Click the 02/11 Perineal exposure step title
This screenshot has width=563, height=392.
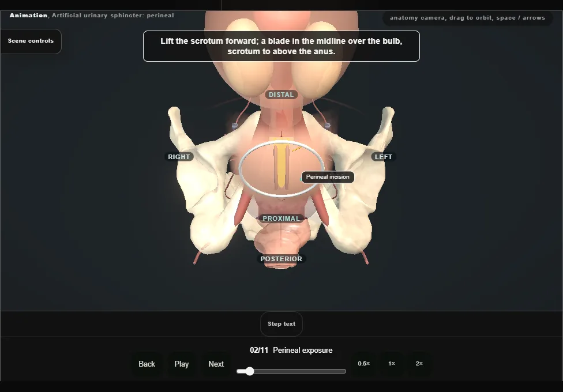[291, 350]
